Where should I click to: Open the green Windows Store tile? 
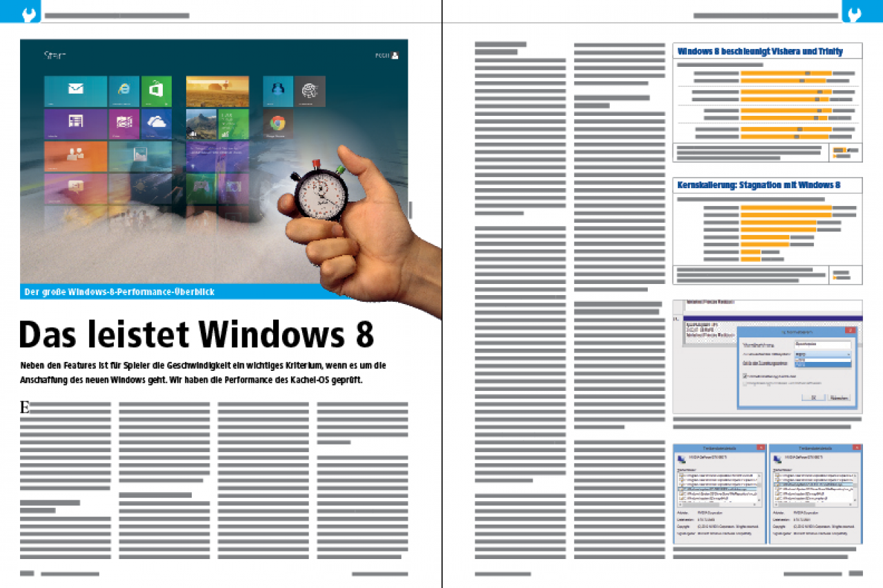pyautogui.click(x=157, y=91)
